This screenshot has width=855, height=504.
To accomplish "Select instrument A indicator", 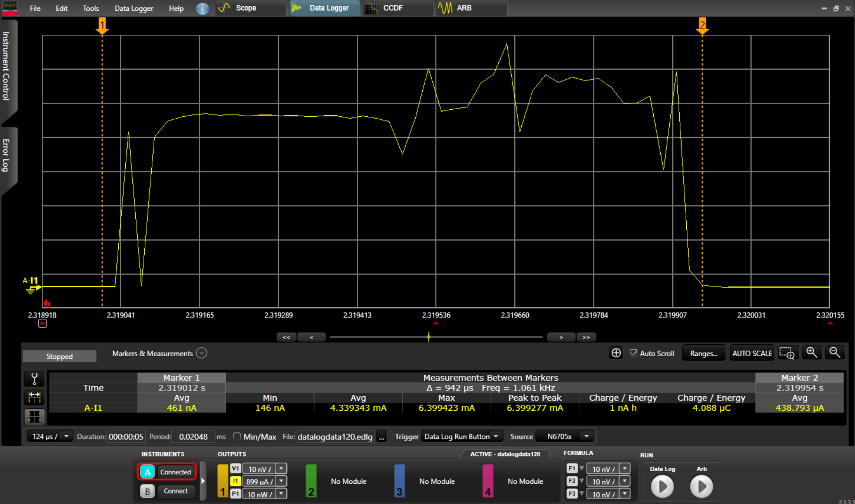I will (x=148, y=472).
